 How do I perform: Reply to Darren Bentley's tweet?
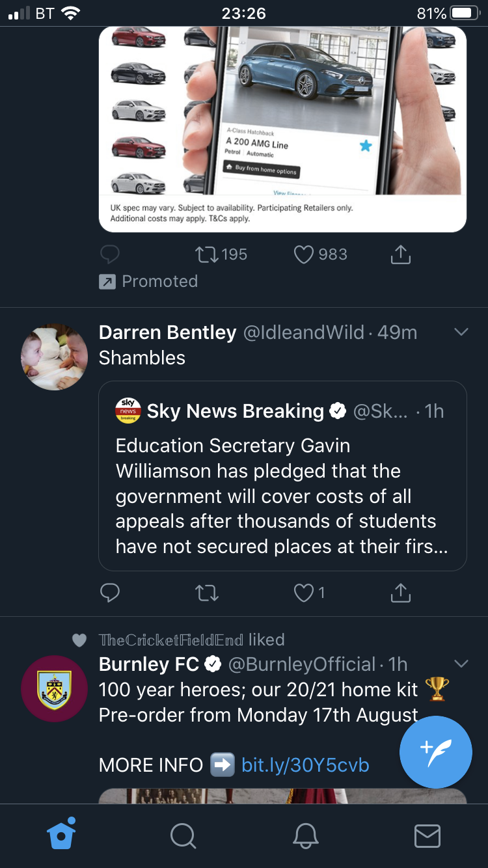click(110, 592)
